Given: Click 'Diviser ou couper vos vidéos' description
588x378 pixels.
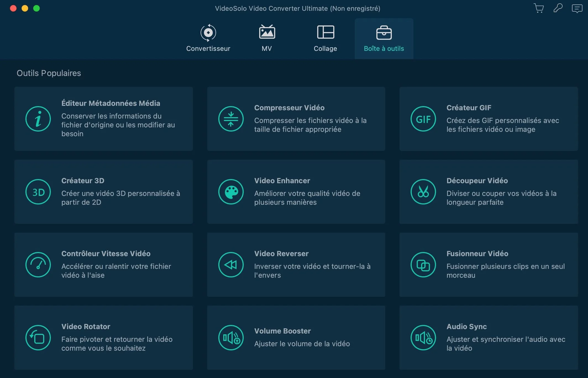Looking at the screenshot, I should [x=501, y=198].
